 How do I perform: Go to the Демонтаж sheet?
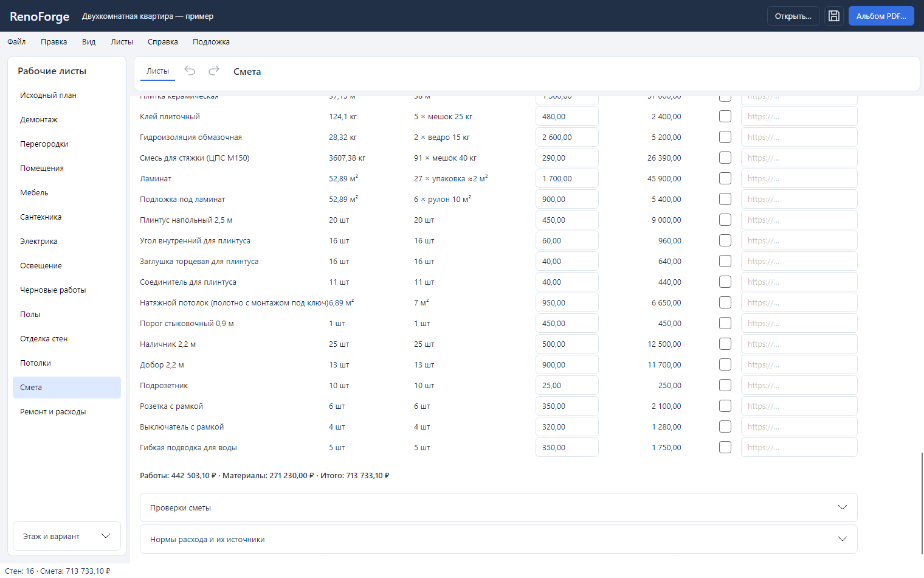point(67,120)
